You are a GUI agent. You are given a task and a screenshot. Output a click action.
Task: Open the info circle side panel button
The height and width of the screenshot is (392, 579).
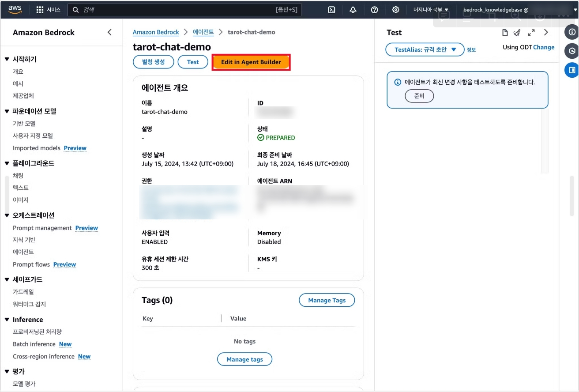[572, 32]
